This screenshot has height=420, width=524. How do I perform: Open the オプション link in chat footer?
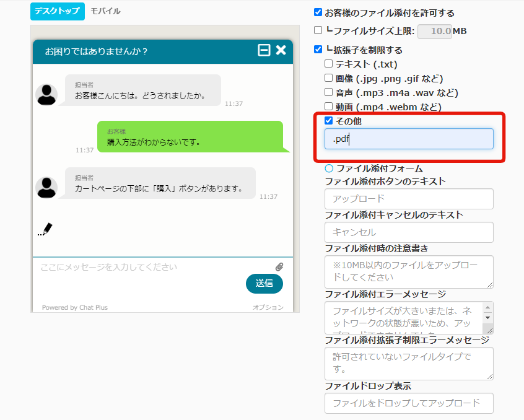pyautogui.click(x=268, y=307)
